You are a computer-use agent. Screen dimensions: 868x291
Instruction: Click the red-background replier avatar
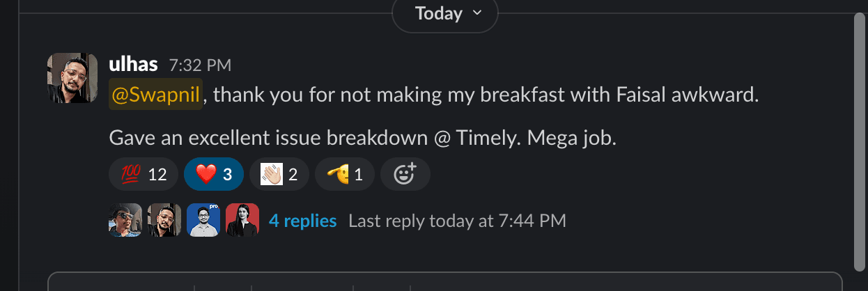coord(242,221)
